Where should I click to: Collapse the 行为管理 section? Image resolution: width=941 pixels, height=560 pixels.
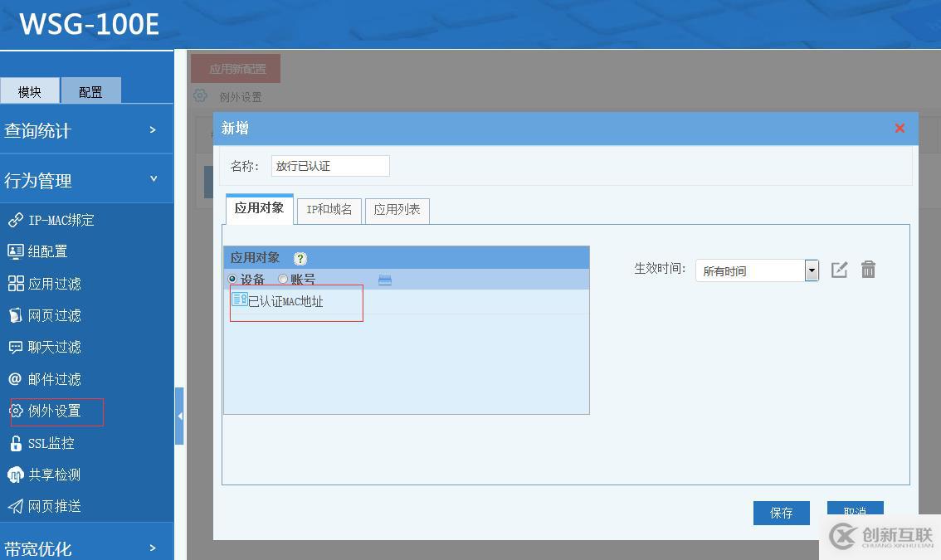click(86, 179)
